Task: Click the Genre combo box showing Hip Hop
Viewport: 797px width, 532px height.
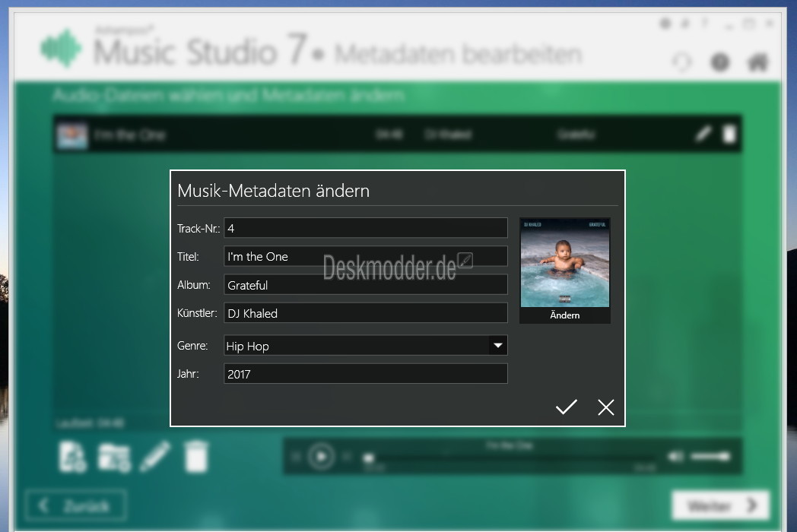Action: 366,346
